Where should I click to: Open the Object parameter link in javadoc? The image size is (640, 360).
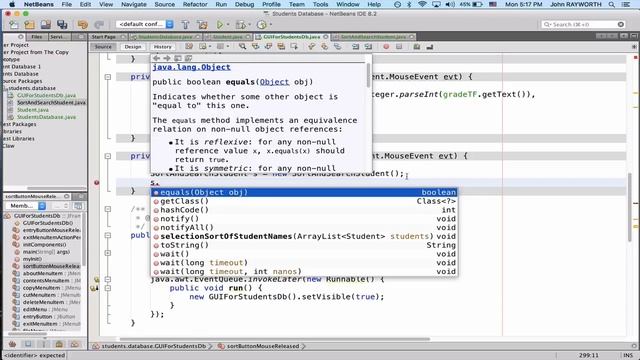[274, 82]
